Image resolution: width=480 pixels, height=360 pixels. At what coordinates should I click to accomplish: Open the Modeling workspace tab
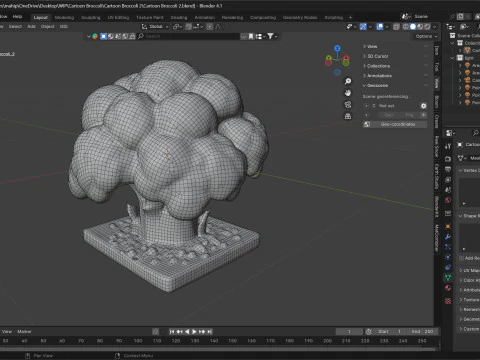click(64, 17)
